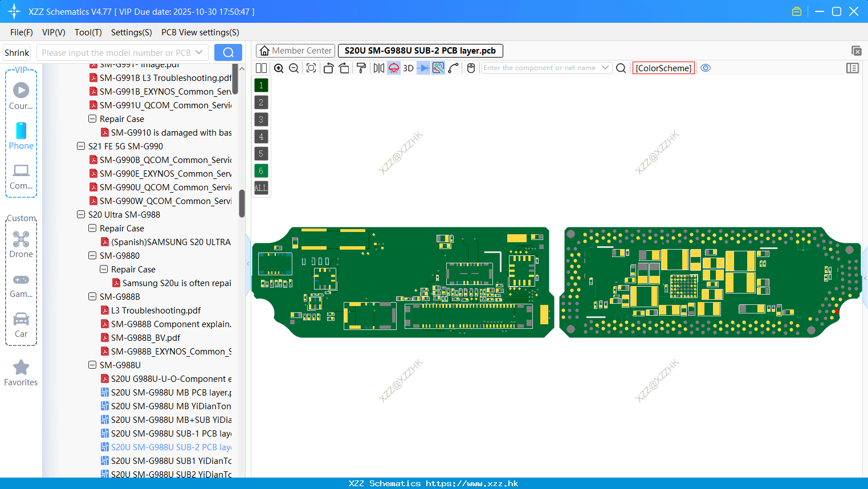Open Member Center home tab
The image size is (868, 489).
click(295, 51)
